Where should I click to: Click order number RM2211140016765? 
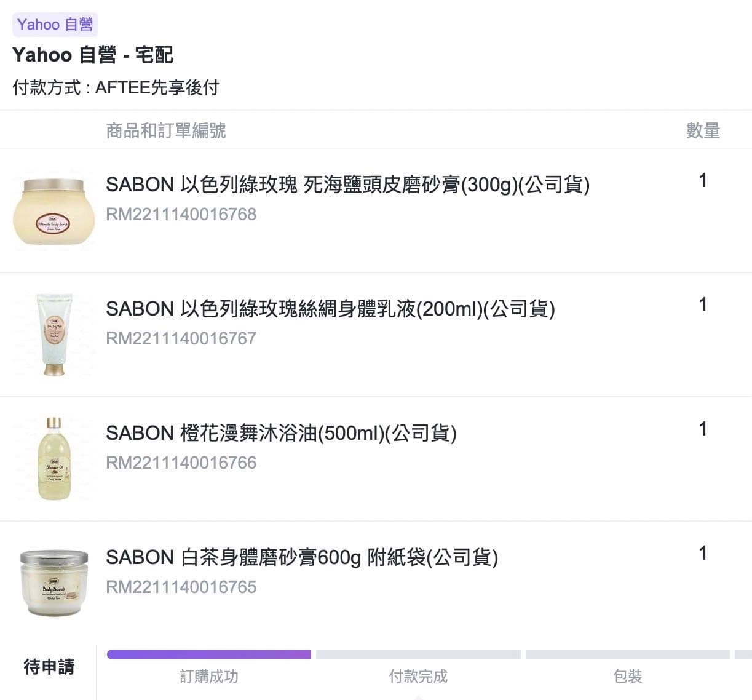[x=181, y=587]
